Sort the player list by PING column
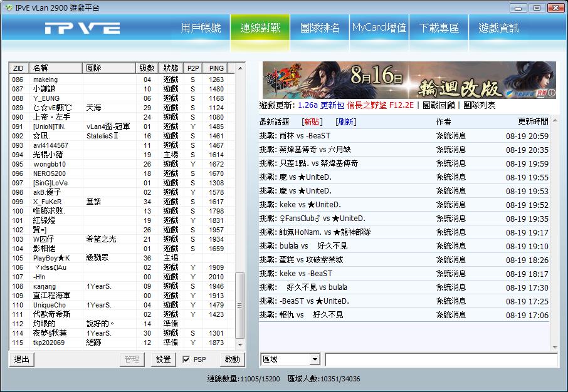Image resolution: width=568 pixels, height=392 pixels. (x=216, y=68)
